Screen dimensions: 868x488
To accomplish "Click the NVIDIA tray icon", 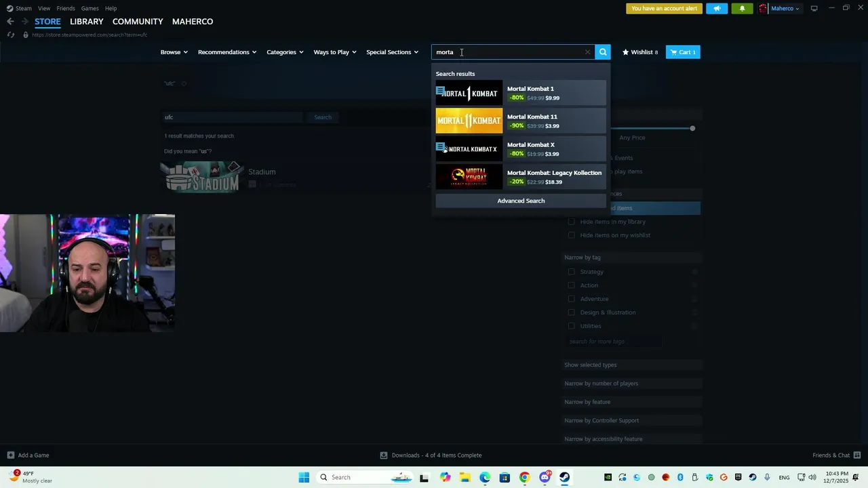I will pyautogui.click(x=608, y=477).
